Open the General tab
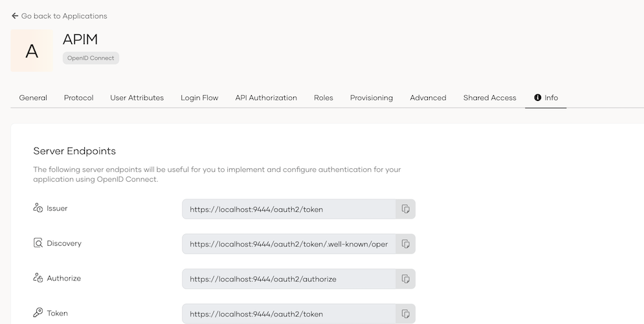644x324 pixels. tap(33, 98)
